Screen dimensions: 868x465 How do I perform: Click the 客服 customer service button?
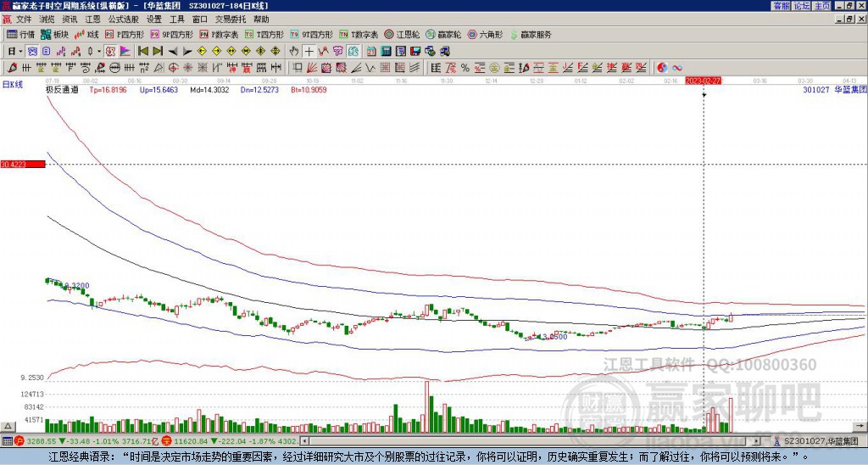pos(781,6)
